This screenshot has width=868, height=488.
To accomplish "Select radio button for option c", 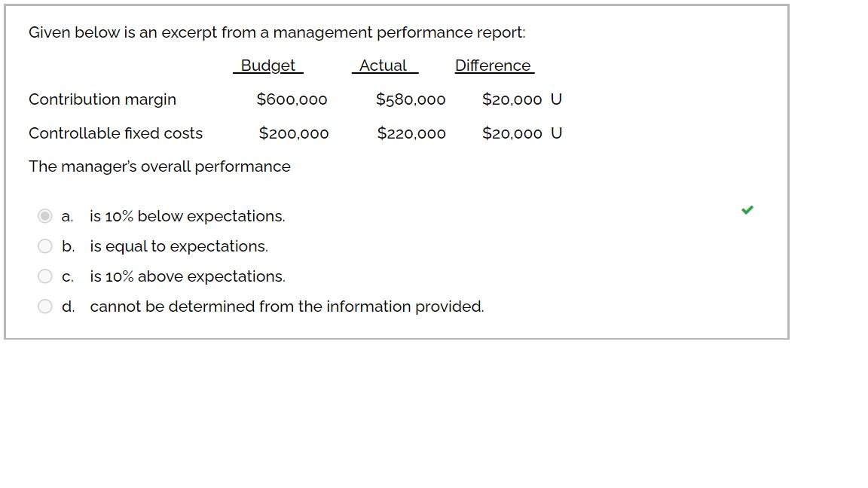I will [x=44, y=276].
